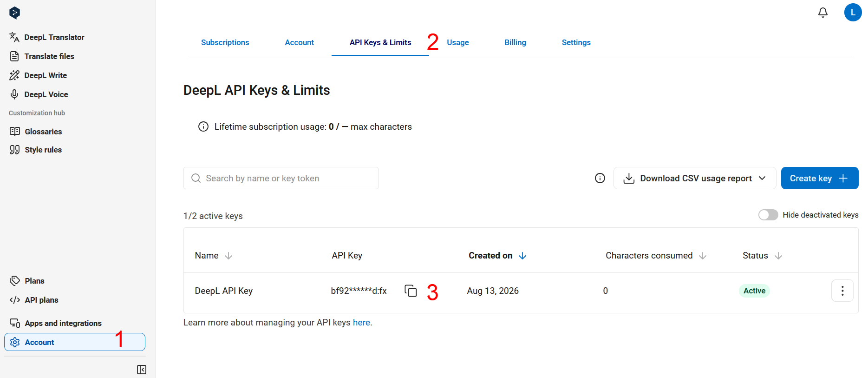Copy the bf92 API key
868x378 pixels.
tap(411, 291)
